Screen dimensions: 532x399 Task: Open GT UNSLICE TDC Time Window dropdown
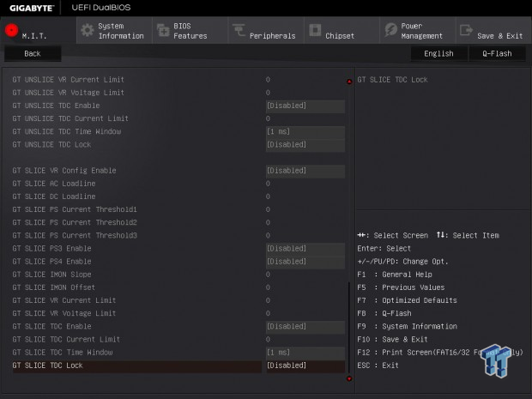tap(305, 131)
